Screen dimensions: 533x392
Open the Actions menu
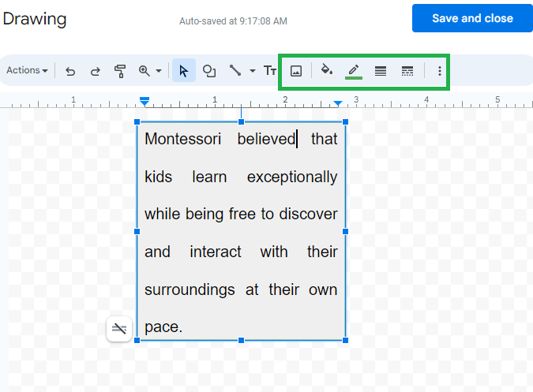click(27, 70)
